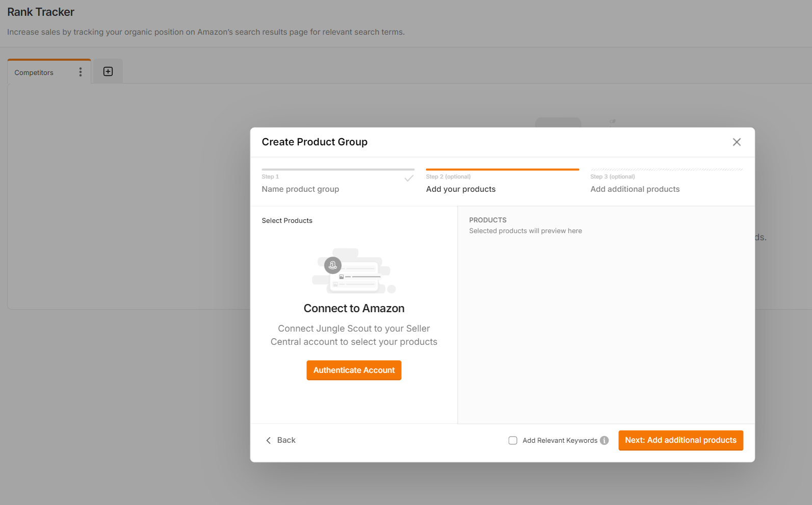Image resolution: width=812 pixels, height=505 pixels.
Task: Click 'Selected products will preview here' text
Action: 526,231
